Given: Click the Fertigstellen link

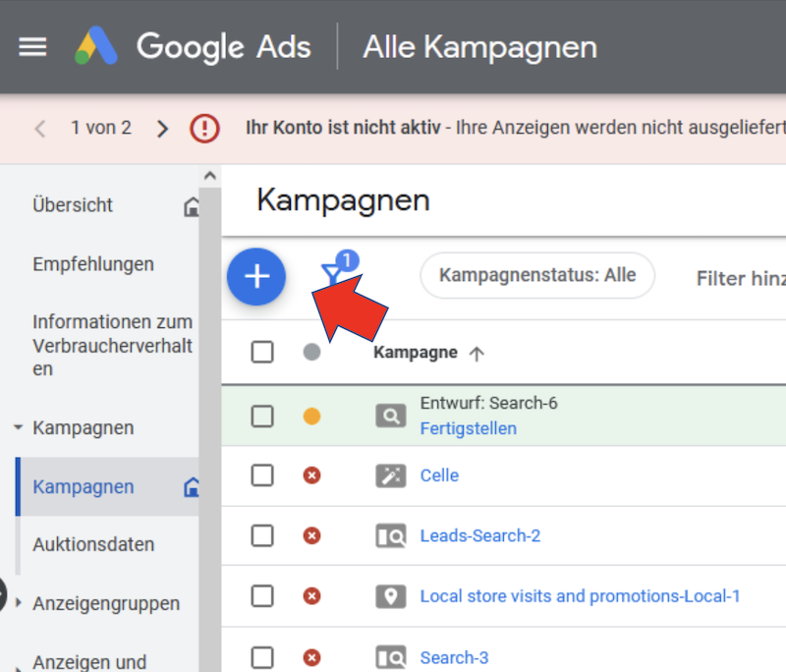Looking at the screenshot, I should click(x=468, y=428).
